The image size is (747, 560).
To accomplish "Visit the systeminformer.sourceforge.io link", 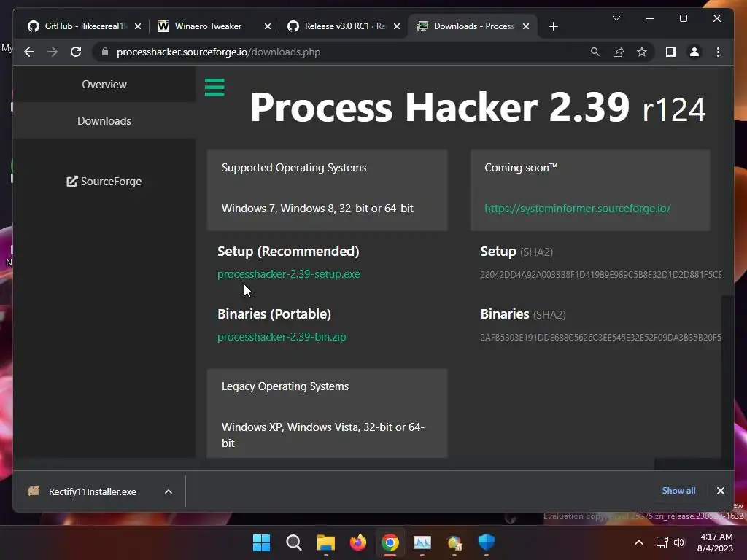I will 578,208.
